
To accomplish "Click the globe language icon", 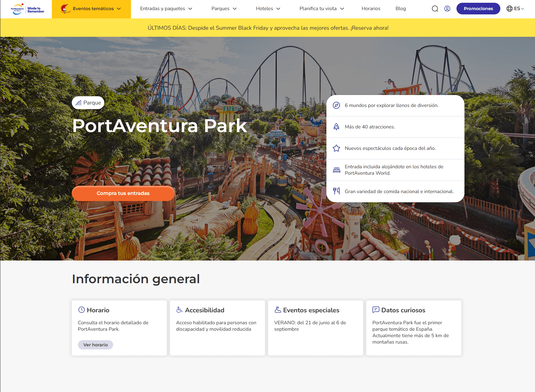I will 510,9.
